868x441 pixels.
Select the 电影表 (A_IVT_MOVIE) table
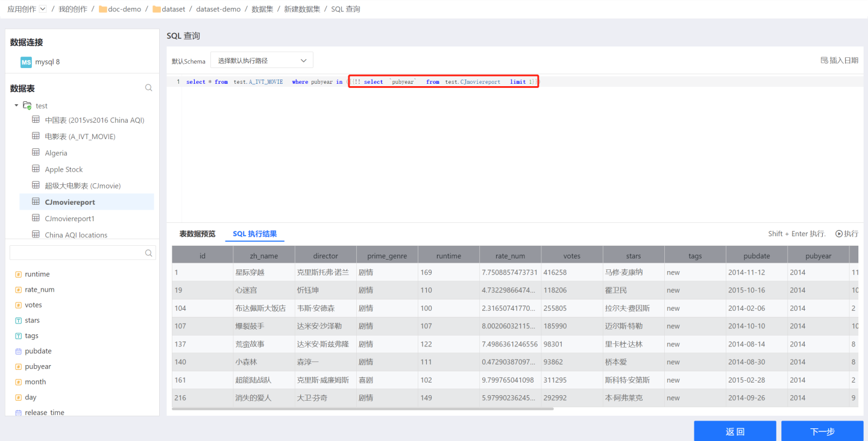click(80, 137)
